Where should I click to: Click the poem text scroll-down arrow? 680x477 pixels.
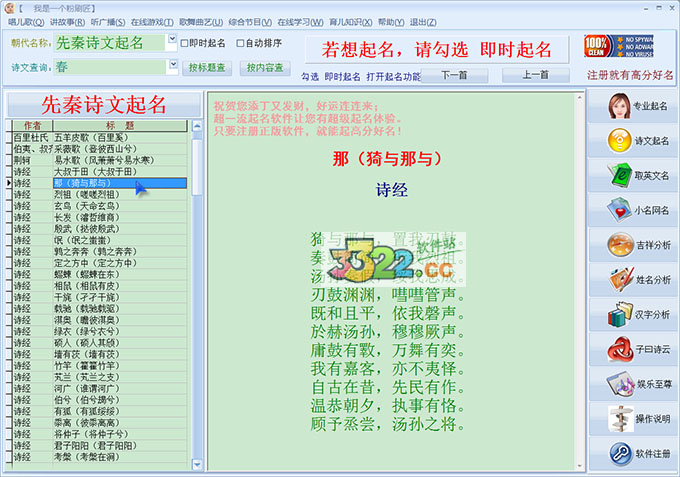(x=579, y=466)
